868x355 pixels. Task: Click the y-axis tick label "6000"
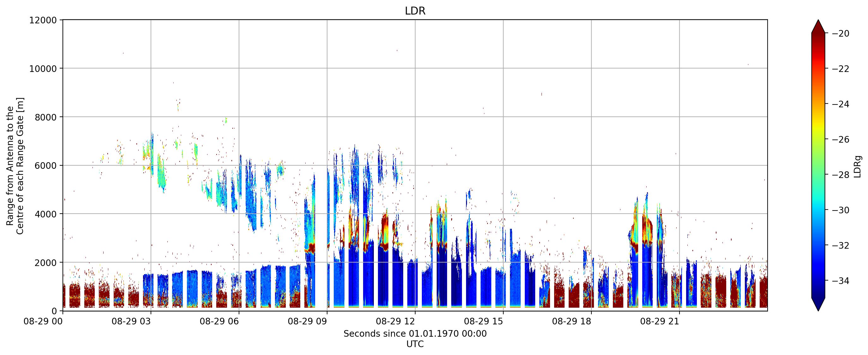(46, 166)
